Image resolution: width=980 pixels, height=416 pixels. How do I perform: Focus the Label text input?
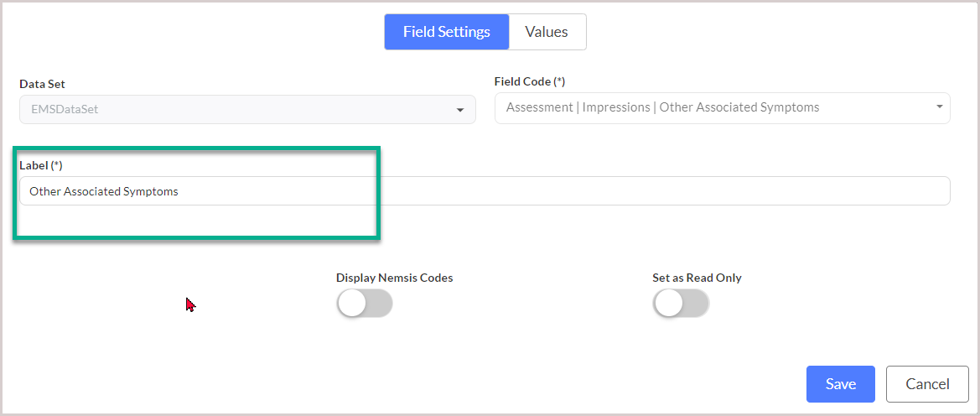click(x=485, y=190)
